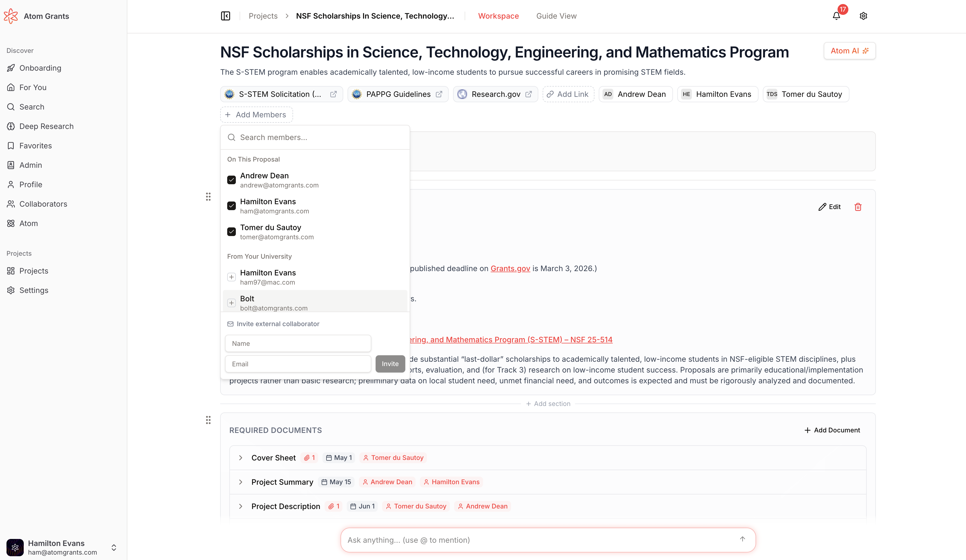
Task: Add Bolt to the proposal
Action: (232, 303)
